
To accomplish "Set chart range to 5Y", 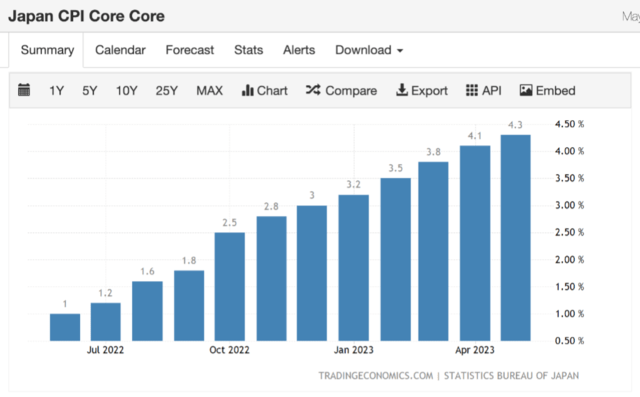I will point(90,91).
